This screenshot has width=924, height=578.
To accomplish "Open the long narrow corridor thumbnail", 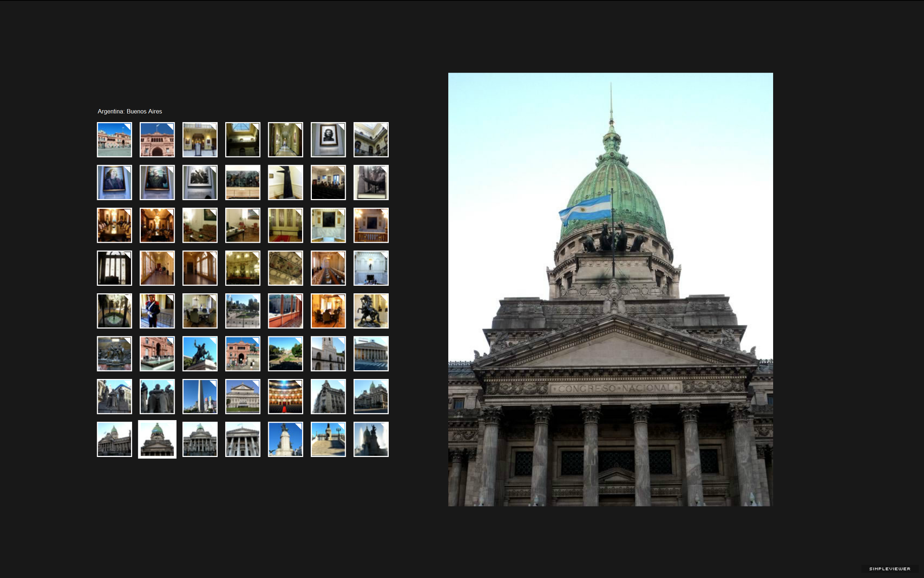I will coord(286,139).
